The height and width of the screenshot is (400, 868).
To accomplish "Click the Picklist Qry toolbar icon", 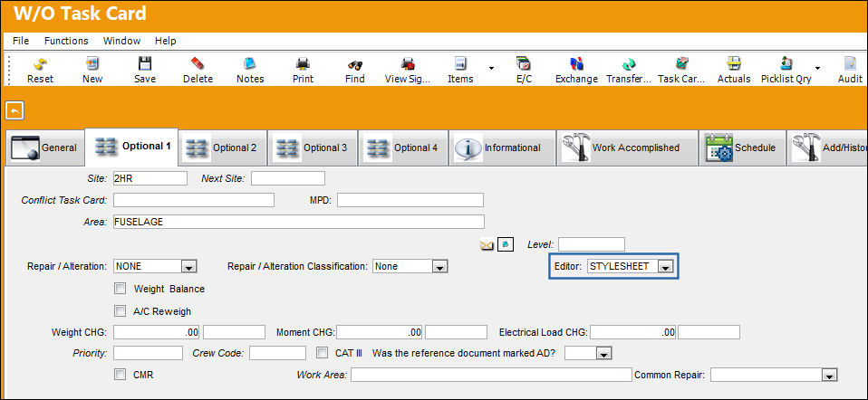I will [x=786, y=63].
